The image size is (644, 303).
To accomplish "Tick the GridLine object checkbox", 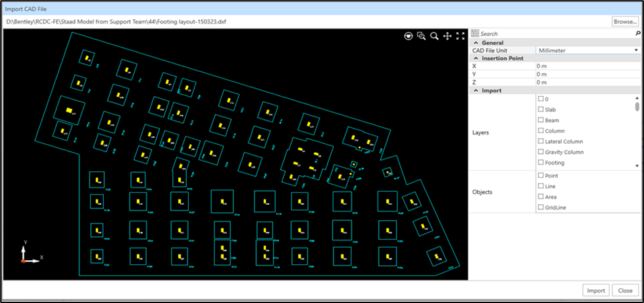I will [541, 207].
